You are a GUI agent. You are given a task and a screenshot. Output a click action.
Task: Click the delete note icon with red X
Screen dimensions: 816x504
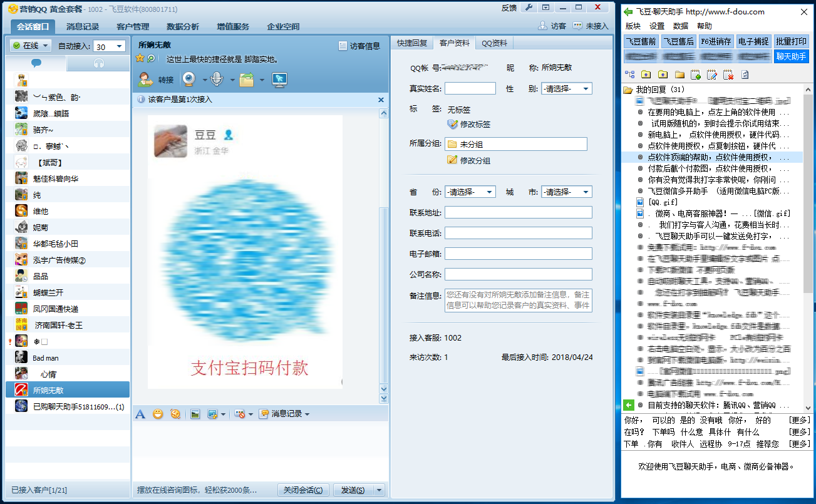[728, 75]
